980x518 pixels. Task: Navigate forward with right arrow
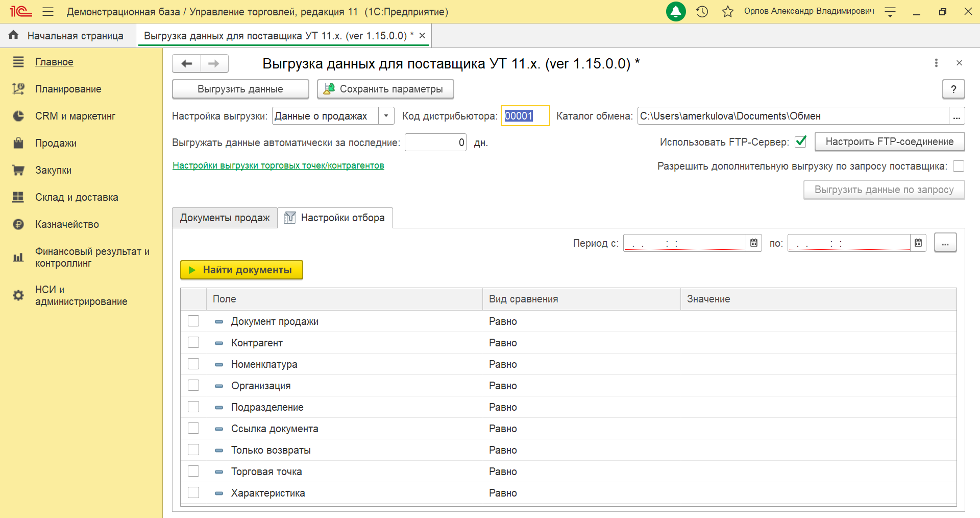point(214,63)
